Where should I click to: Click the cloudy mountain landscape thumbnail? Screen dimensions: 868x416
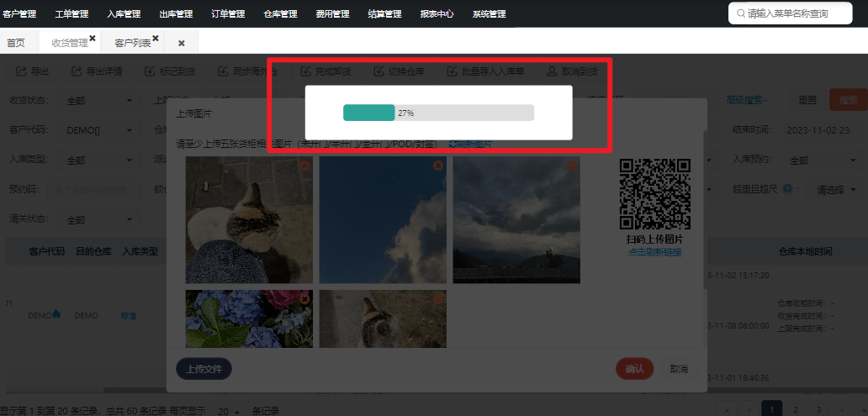pos(516,219)
